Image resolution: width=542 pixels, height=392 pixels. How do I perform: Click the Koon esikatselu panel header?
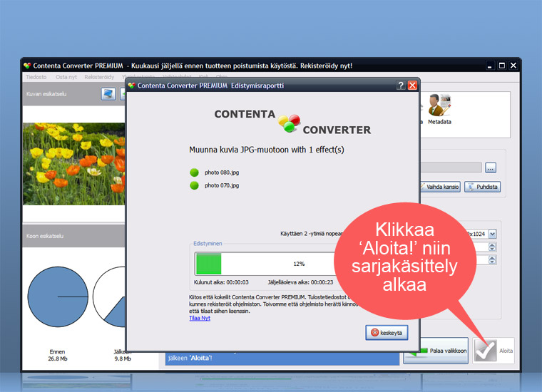pyautogui.click(x=73, y=236)
